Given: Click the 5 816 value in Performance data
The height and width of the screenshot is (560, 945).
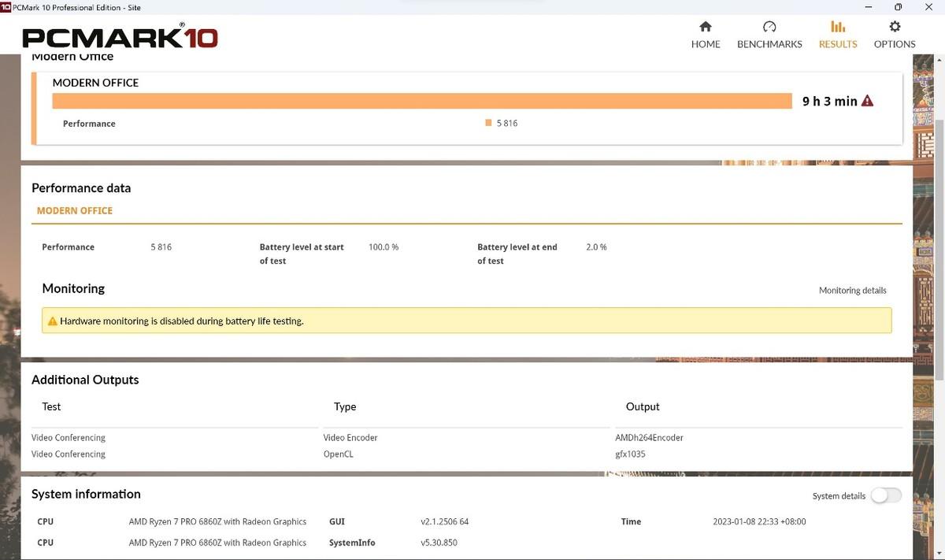Looking at the screenshot, I should click(x=161, y=247).
